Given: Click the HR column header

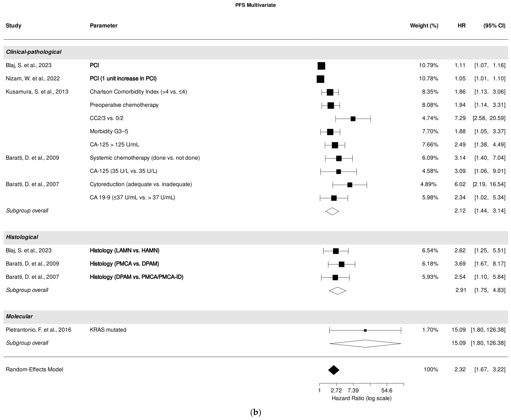Looking at the screenshot, I should pos(461,26).
